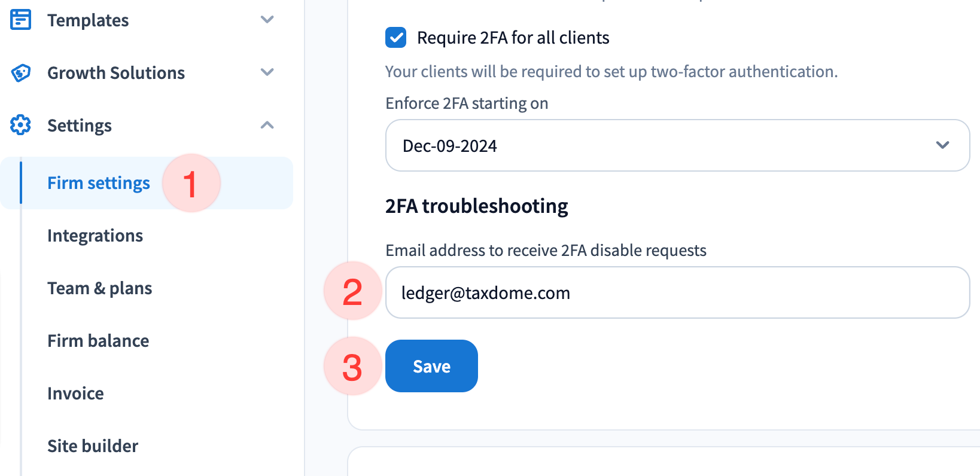Open the Invoice settings item

tap(76, 393)
